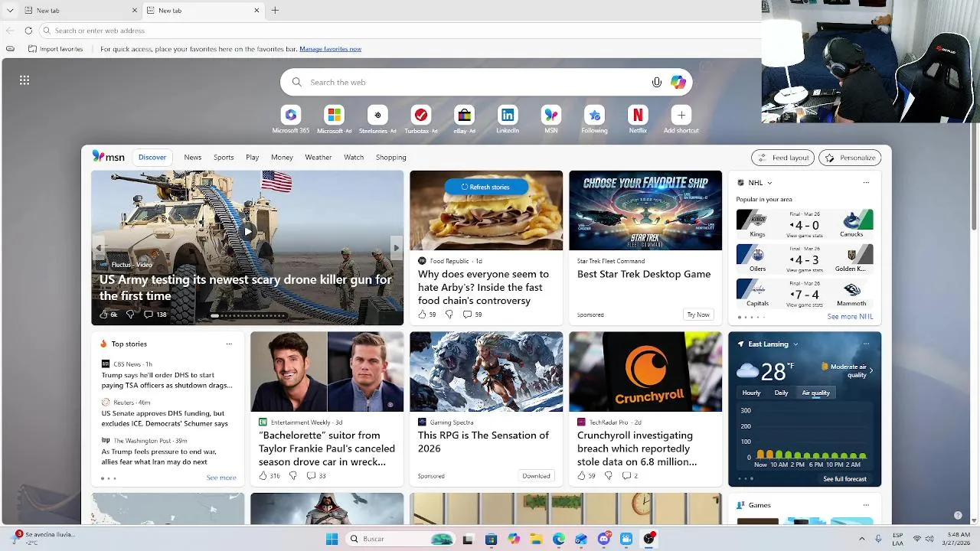Open the Crunchyroll article thumbnail
Image resolution: width=980 pixels, height=551 pixels.
645,372
